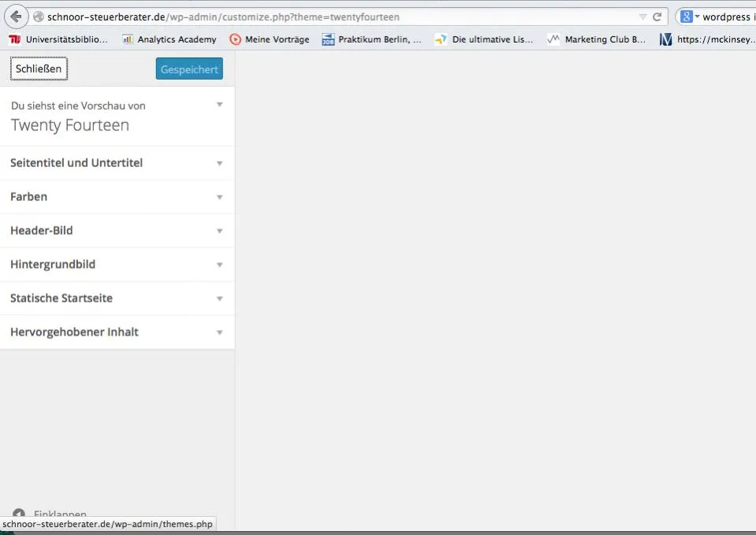Open the Meine Vorträge bookmark
This screenshot has width=756, height=535.
pos(270,39)
